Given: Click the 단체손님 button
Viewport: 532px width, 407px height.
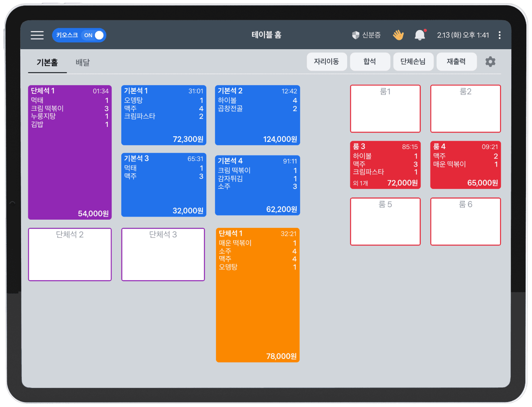Looking at the screenshot, I should point(413,62).
